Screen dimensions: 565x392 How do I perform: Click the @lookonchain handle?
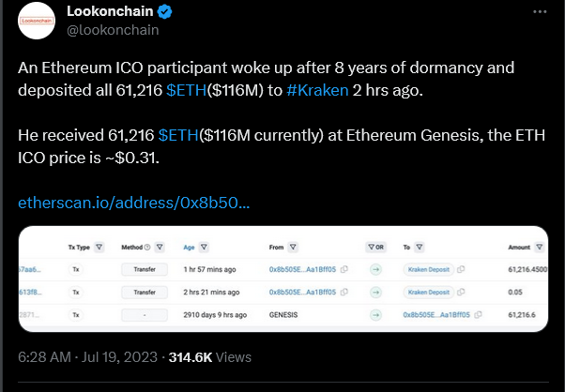(113, 30)
